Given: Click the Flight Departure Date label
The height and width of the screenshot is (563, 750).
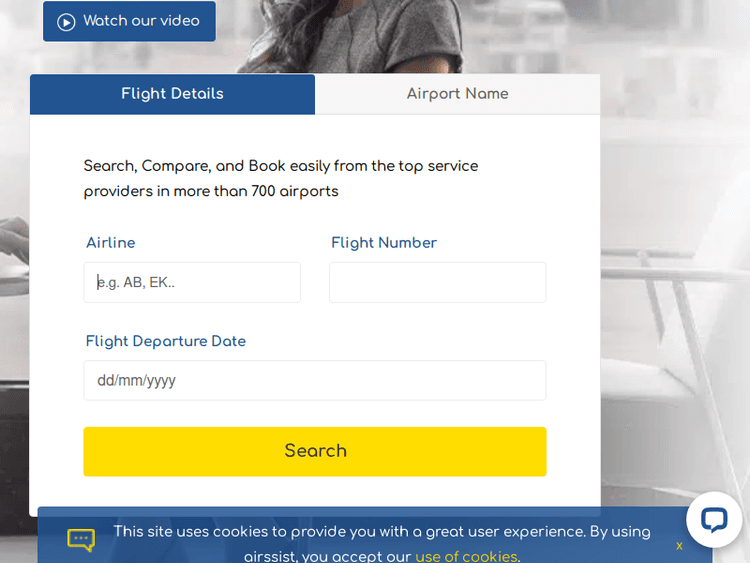Looking at the screenshot, I should click(165, 341).
